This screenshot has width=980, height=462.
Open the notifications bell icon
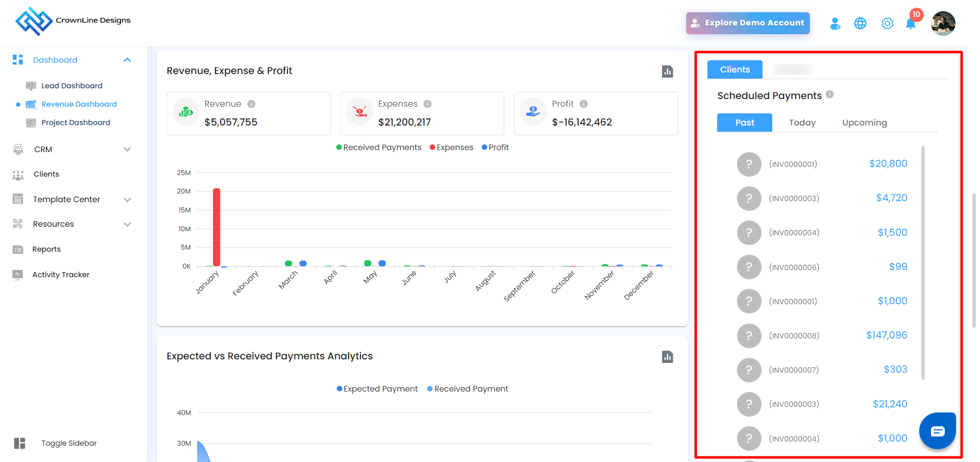911,23
